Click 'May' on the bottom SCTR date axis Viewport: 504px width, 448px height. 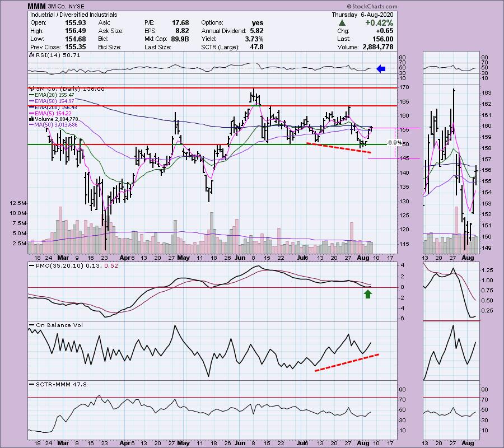point(183,443)
